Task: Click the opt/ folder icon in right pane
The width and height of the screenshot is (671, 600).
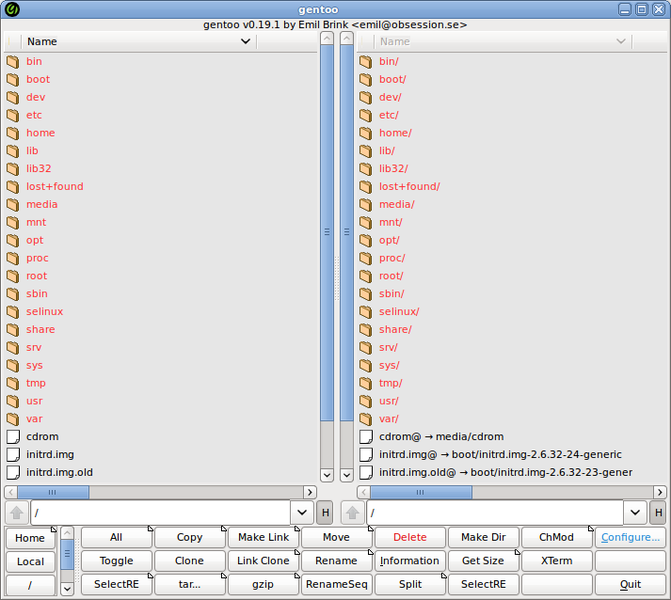Action: coord(366,240)
